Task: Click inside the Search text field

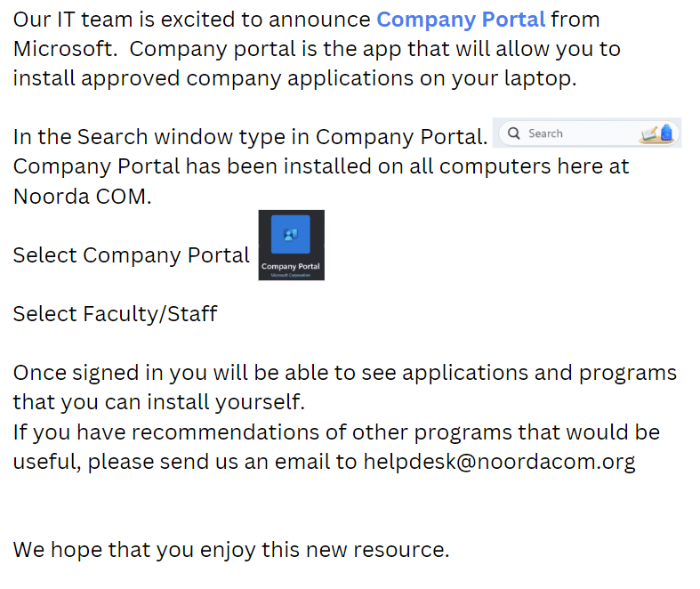Action: click(569, 133)
